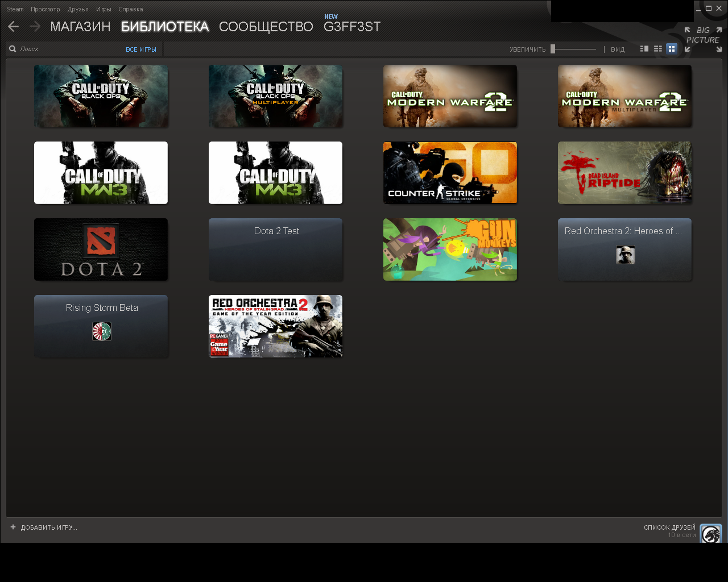
Task: Adjust the УВЕЛИЧИТЬ zoom slider
Action: point(573,49)
